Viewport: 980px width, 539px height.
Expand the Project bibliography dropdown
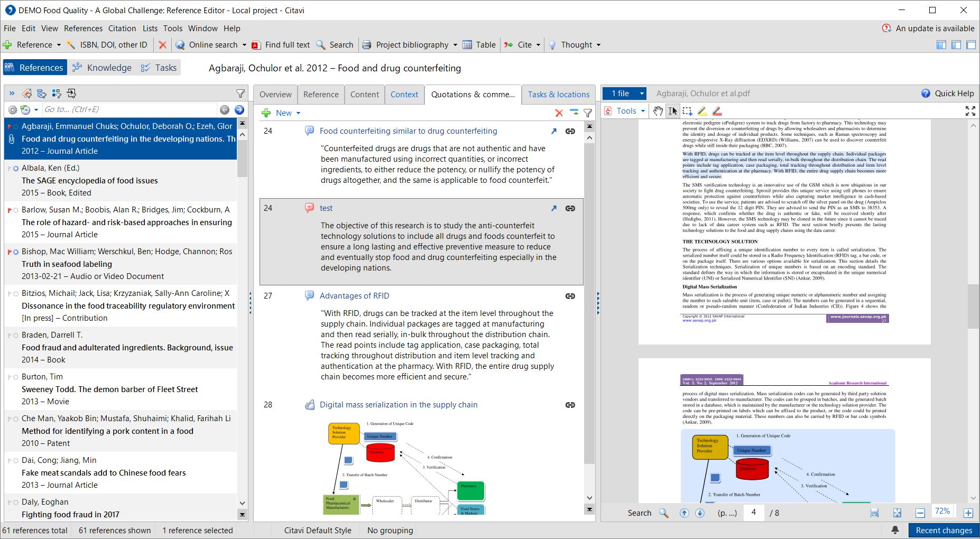[x=455, y=45]
